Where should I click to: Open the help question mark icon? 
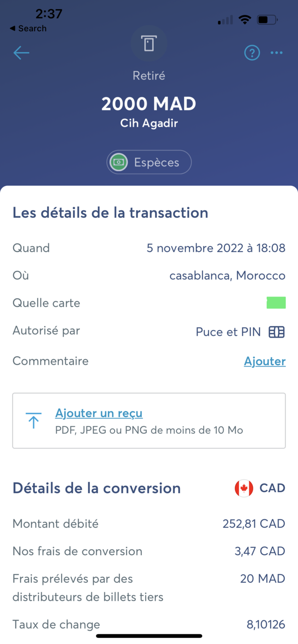pos(252,53)
